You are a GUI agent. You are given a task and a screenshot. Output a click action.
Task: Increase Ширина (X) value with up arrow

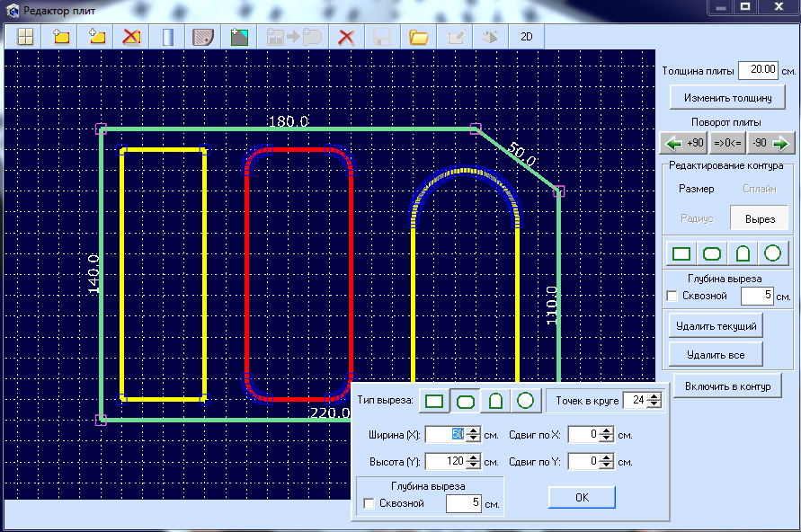click(474, 430)
